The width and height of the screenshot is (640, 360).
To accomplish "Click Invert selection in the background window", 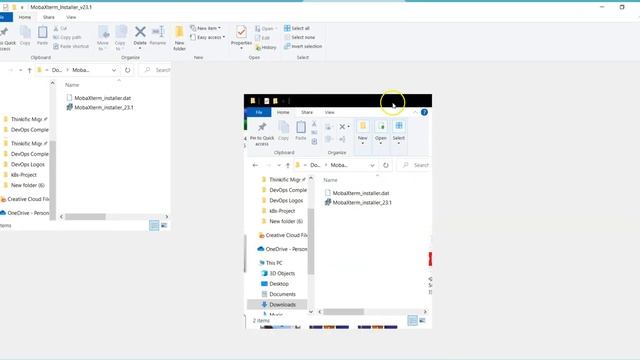I will [x=303, y=47].
